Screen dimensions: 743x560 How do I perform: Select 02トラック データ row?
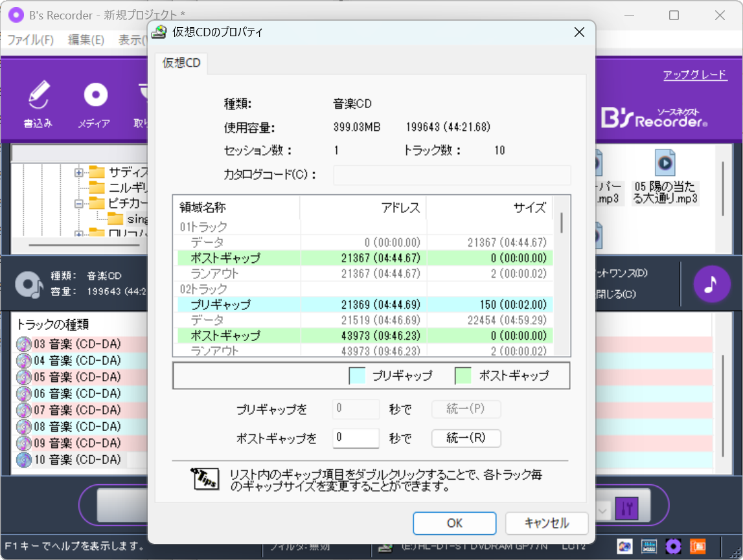pyautogui.click(x=365, y=320)
